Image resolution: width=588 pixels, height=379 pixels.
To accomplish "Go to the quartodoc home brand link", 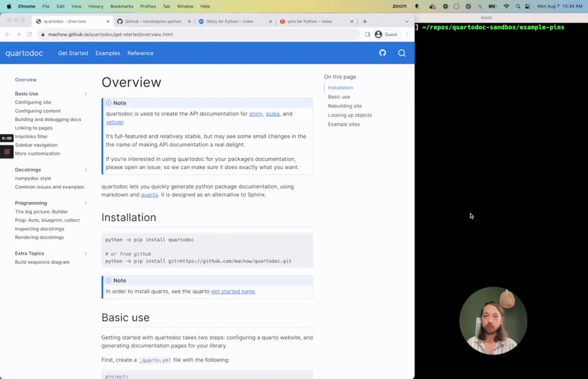I will (x=24, y=53).
